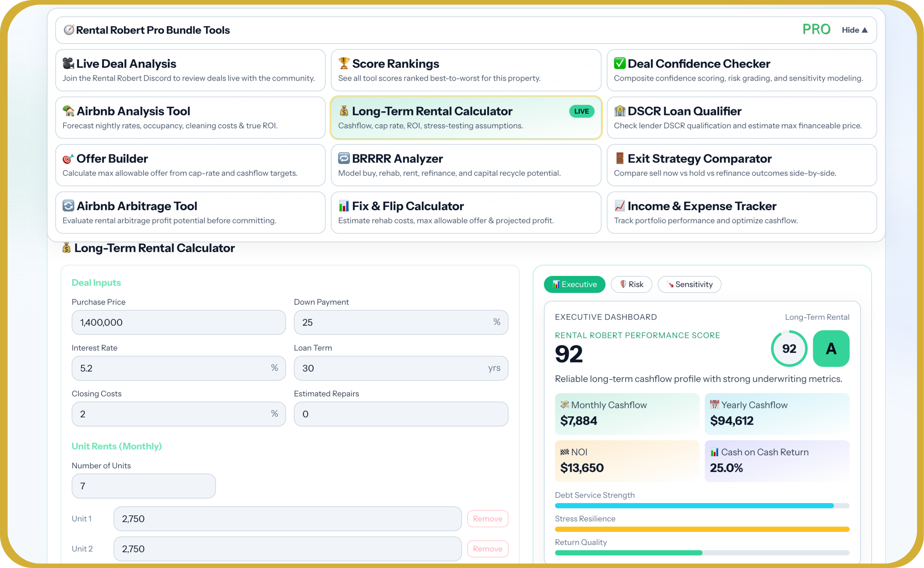The height and width of the screenshot is (568, 924).
Task: Remove Unit 1 rent entry
Action: coord(488,518)
